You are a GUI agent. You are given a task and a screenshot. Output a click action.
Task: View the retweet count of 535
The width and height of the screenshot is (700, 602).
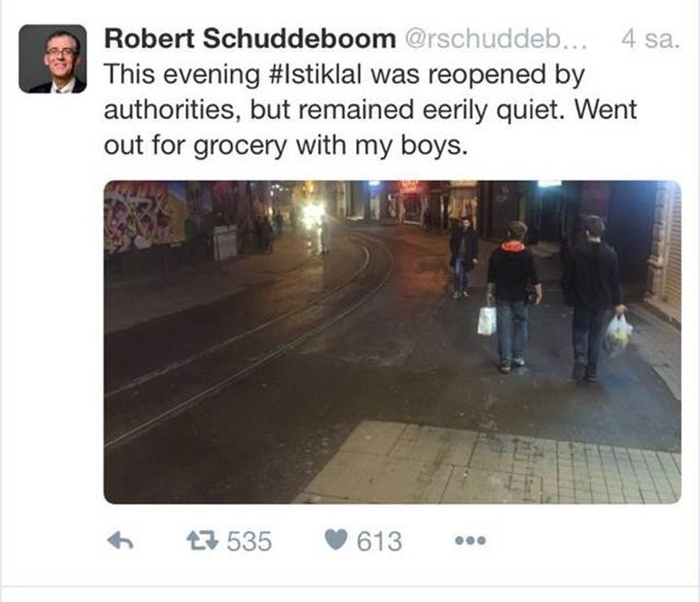[x=249, y=541]
